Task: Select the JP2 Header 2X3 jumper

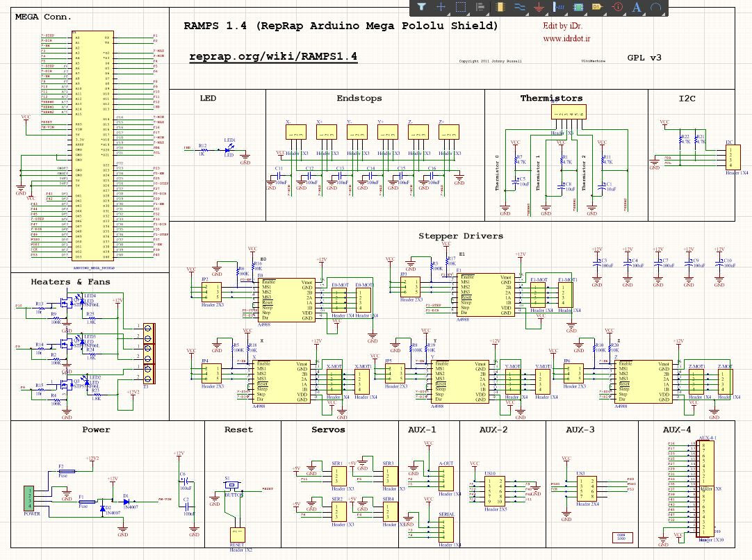Action: (211, 292)
